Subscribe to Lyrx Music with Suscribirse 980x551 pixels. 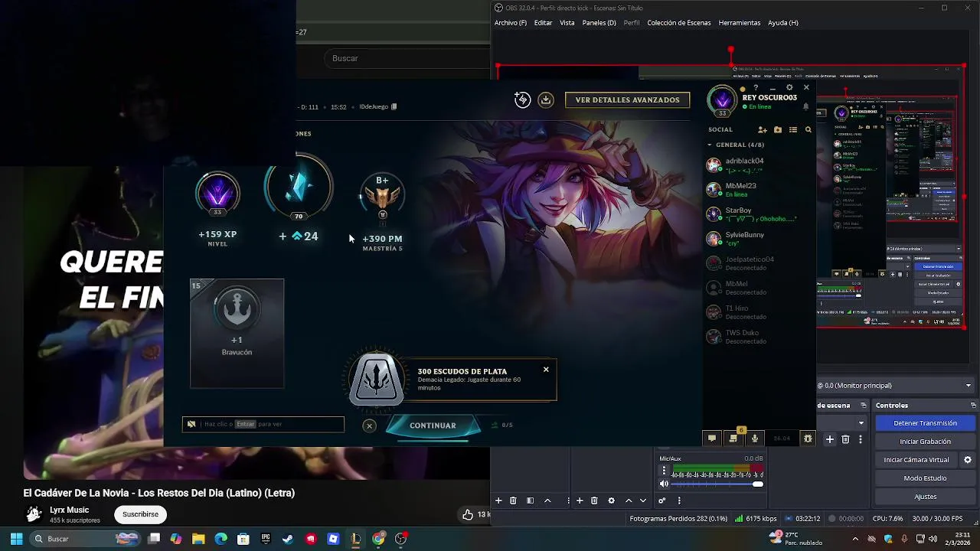(140, 514)
